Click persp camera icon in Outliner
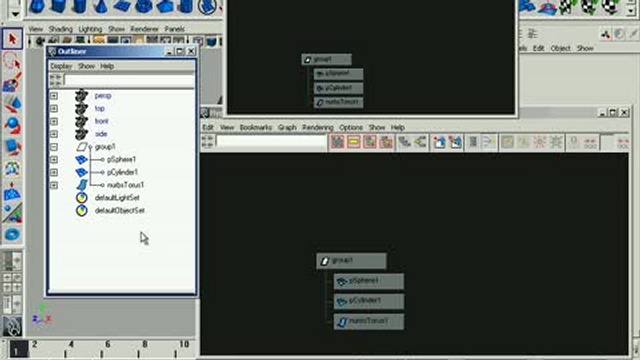The height and width of the screenshot is (360, 640). click(82, 96)
